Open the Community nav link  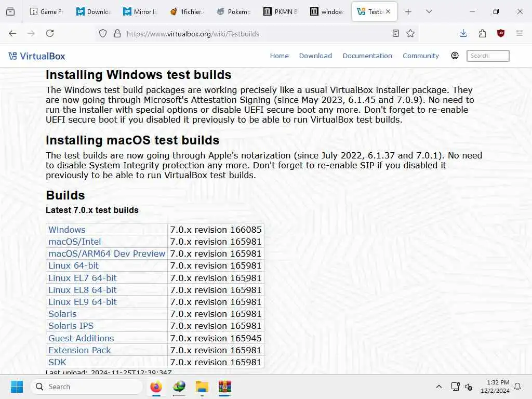point(421,56)
